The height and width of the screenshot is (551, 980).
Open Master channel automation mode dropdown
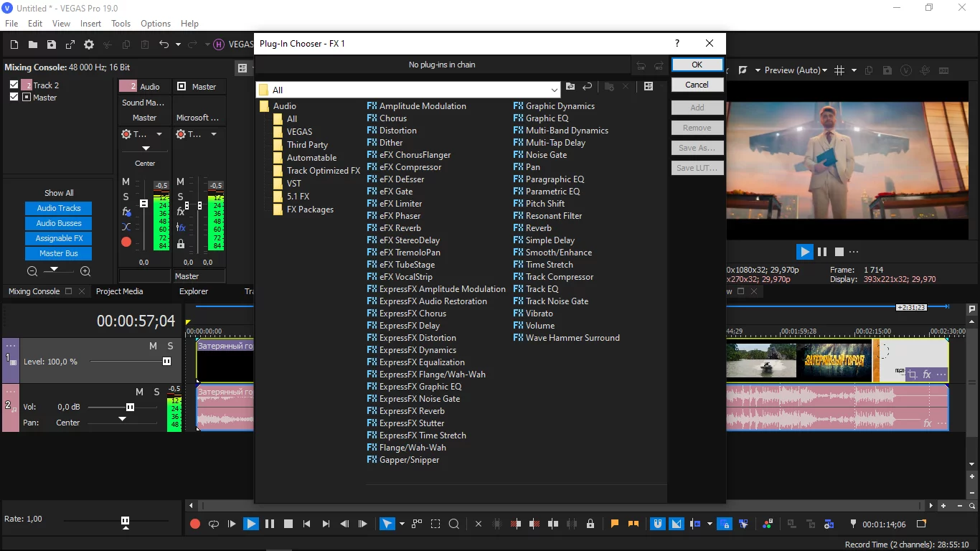coord(213,134)
